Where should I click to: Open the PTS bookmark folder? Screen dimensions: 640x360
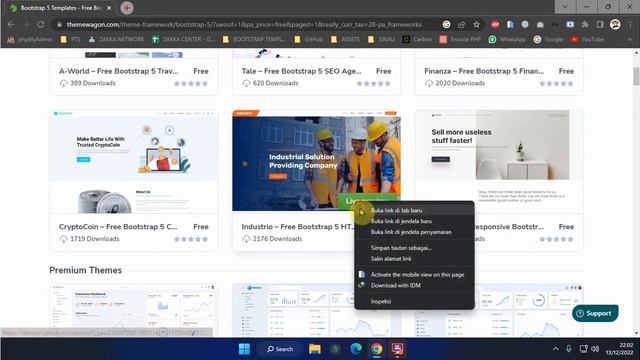pyautogui.click(x=70, y=40)
